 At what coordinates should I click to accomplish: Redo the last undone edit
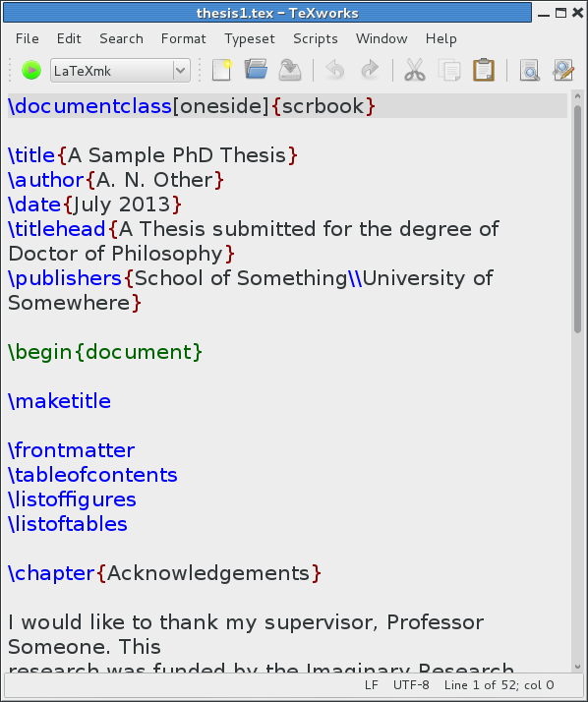[x=370, y=70]
